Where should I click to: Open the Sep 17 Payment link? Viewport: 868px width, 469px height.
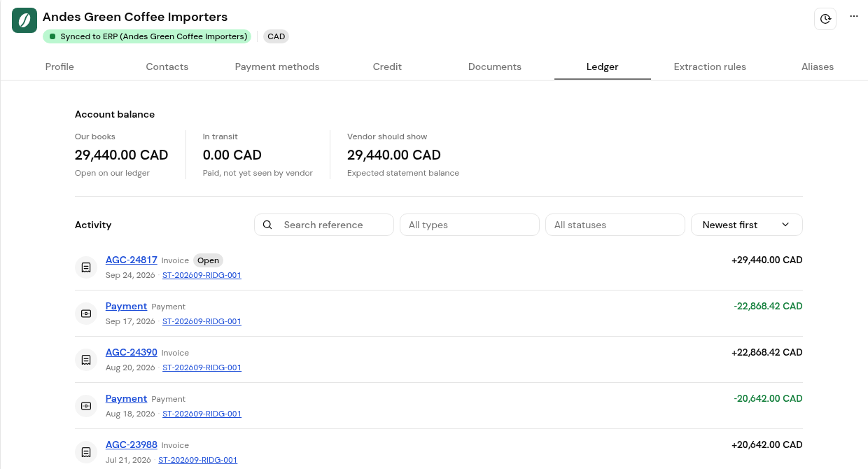click(126, 306)
